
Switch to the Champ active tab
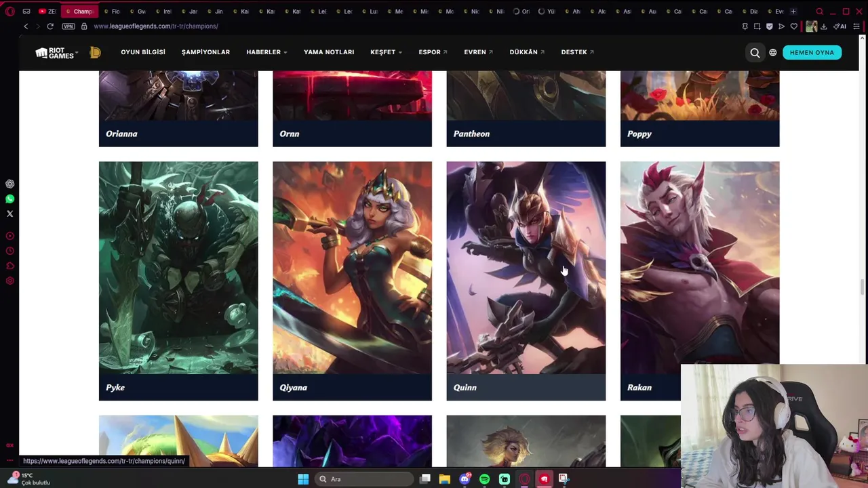pyautogui.click(x=79, y=12)
